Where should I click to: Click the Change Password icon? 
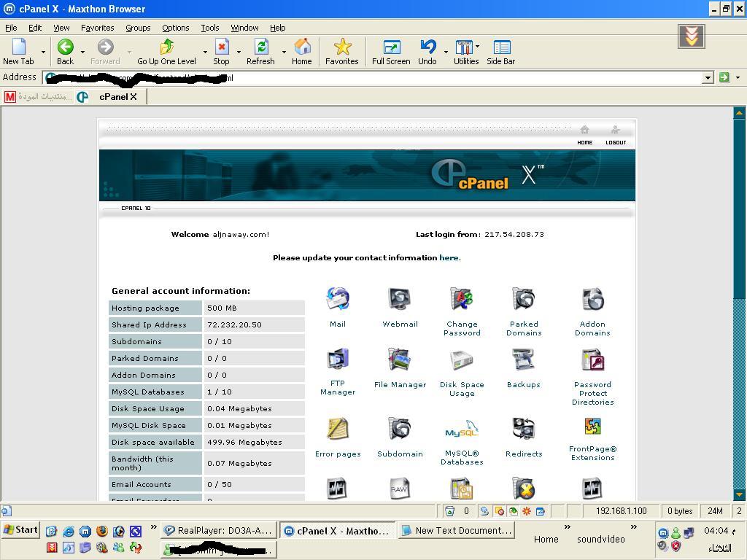462,300
